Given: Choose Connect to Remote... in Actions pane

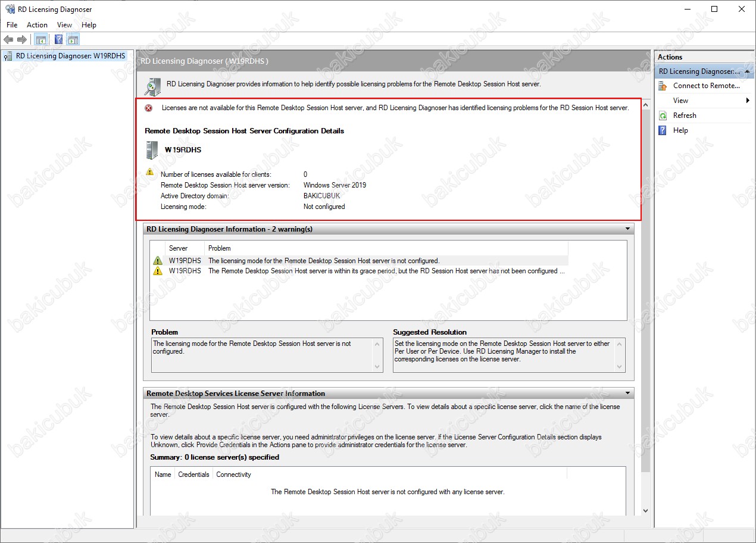Looking at the screenshot, I should tap(707, 86).
